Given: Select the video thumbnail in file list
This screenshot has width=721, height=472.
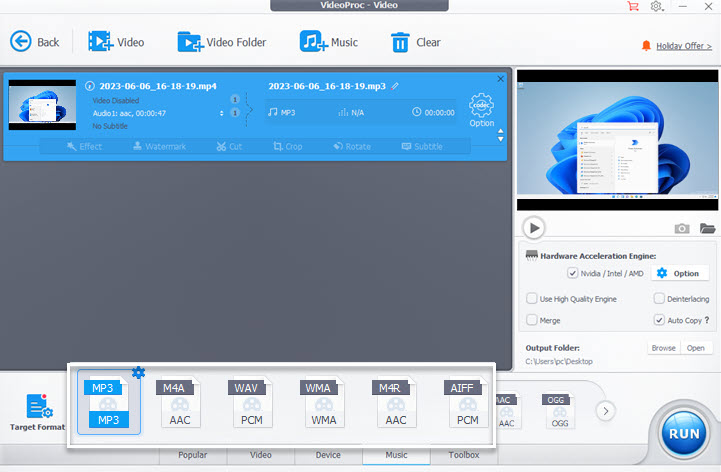Looking at the screenshot, I should pyautogui.click(x=42, y=105).
